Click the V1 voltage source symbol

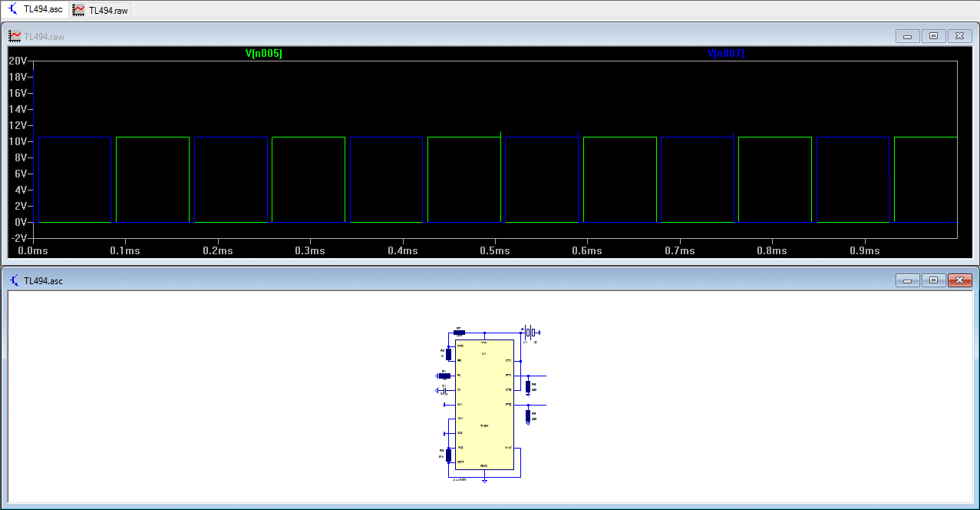530,333
